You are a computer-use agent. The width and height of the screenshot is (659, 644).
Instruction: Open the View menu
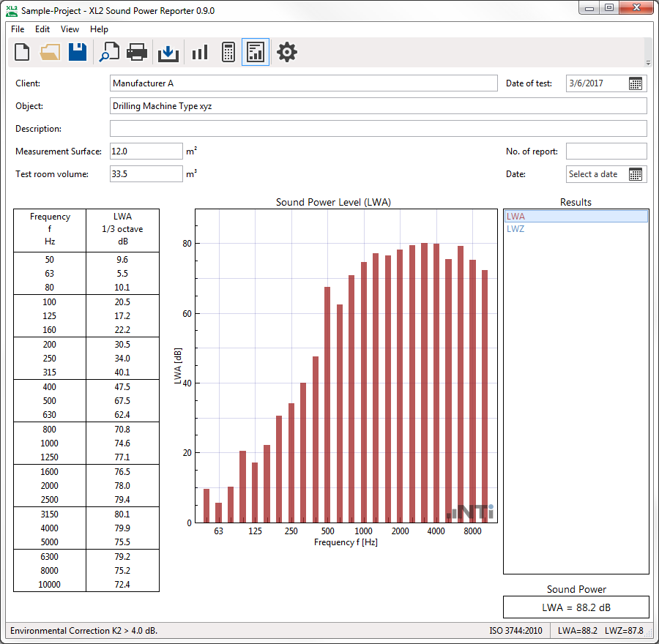point(70,29)
